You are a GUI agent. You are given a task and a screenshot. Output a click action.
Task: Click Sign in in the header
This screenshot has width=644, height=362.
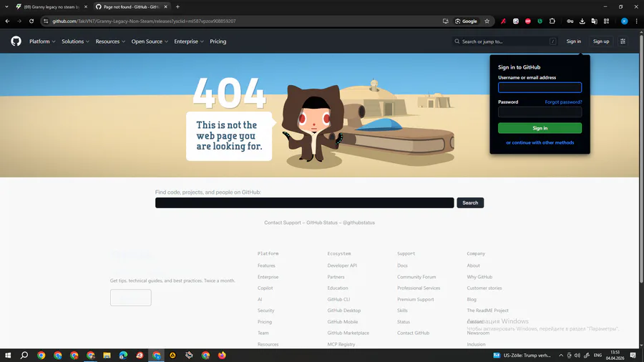pyautogui.click(x=573, y=41)
